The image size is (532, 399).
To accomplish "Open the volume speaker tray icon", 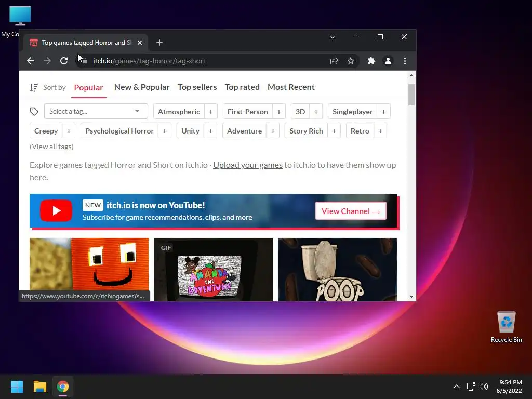I will 484,387.
